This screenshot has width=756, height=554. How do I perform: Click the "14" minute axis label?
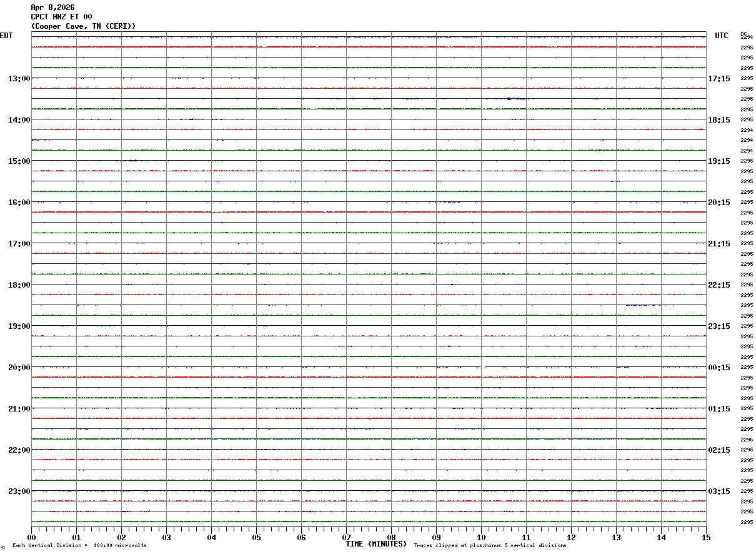pyautogui.click(x=662, y=538)
